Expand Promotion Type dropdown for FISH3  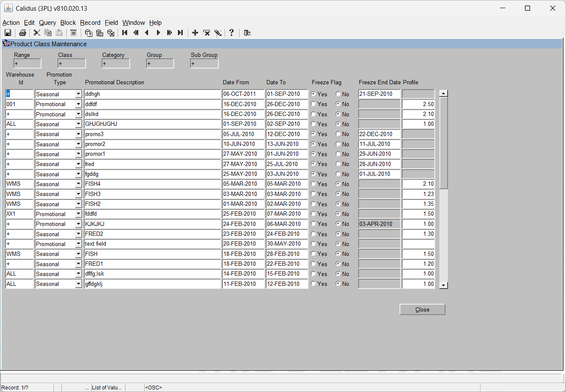pos(78,194)
